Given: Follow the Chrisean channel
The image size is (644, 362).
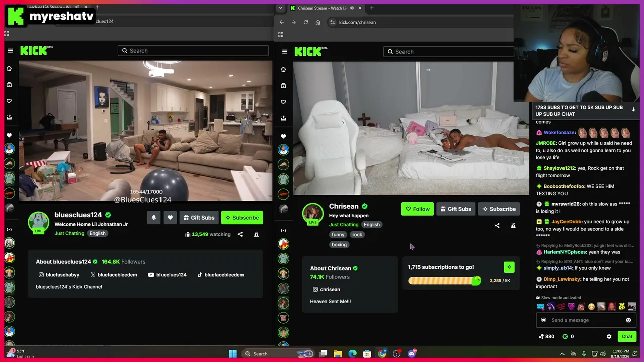Looking at the screenshot, I should pos(418,209).
